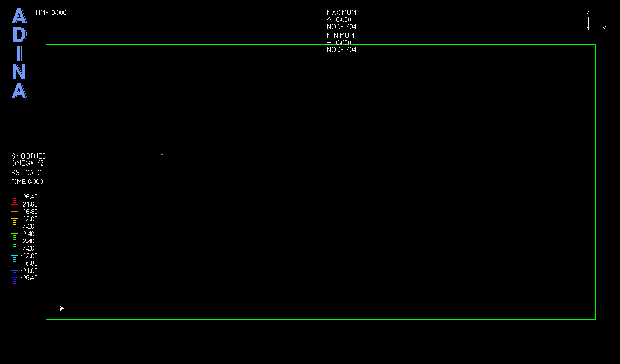
Task: Click the 7.20 legend value
Action: (29, 226)
